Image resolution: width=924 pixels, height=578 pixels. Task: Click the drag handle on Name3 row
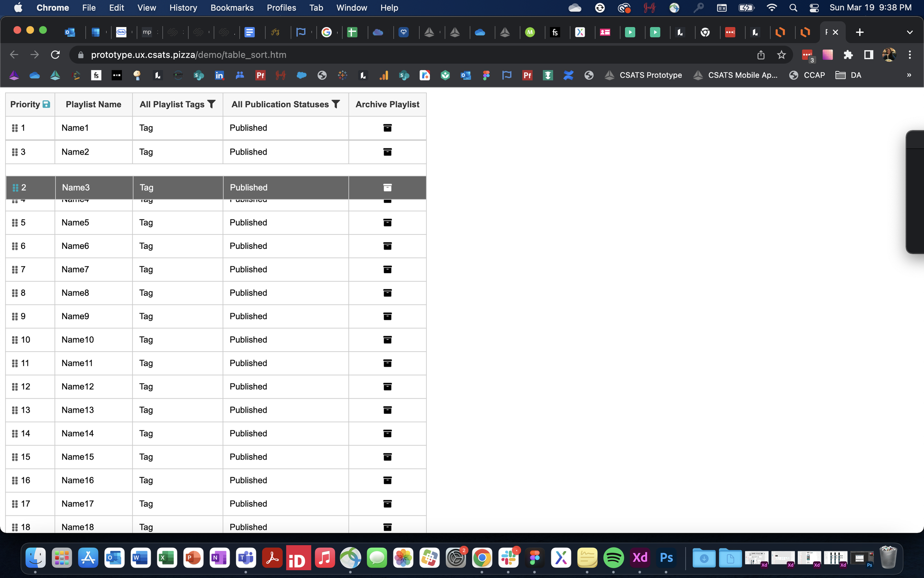tap(15, 187)
